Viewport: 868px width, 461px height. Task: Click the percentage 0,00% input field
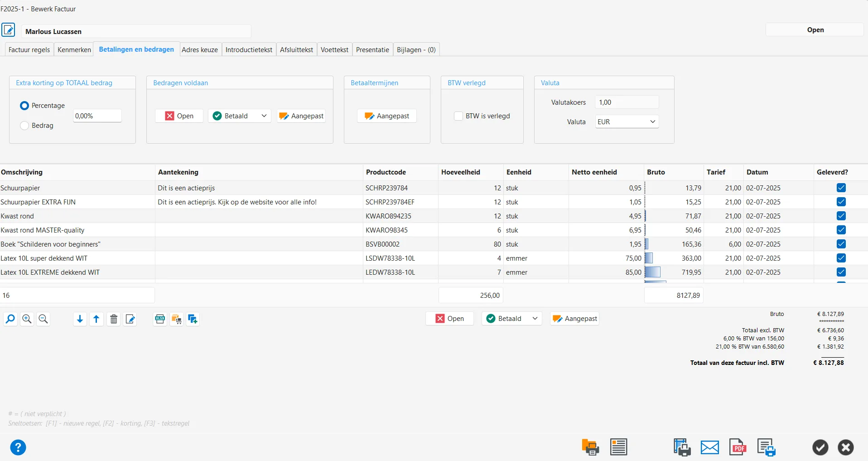[97, 116]
